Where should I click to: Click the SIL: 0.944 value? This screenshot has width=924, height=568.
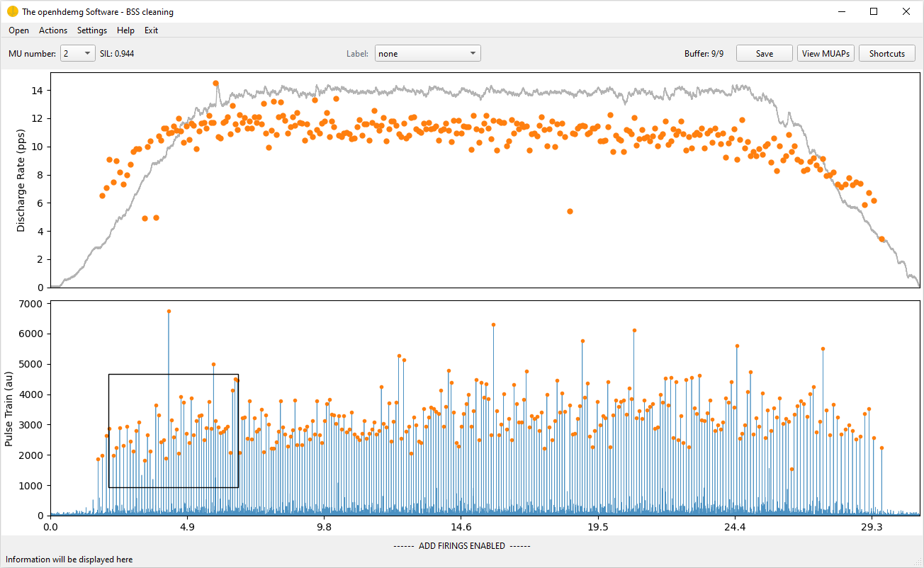tap(117, 53)
